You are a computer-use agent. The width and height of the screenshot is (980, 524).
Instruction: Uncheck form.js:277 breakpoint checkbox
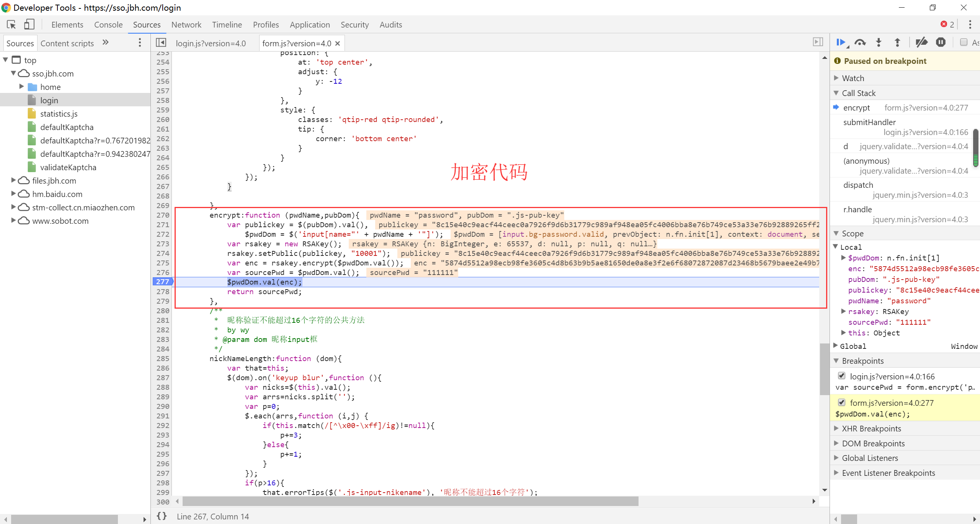pos(842,402)
